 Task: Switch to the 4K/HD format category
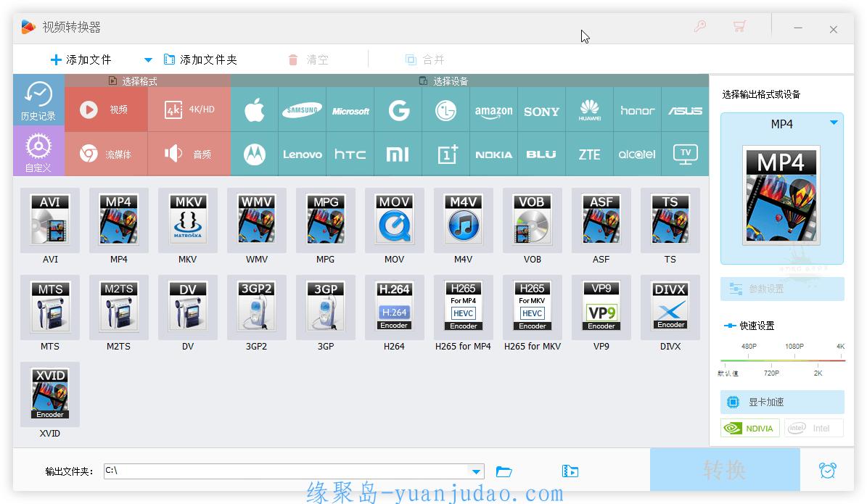pyautogui.click(x=189, y=110)
